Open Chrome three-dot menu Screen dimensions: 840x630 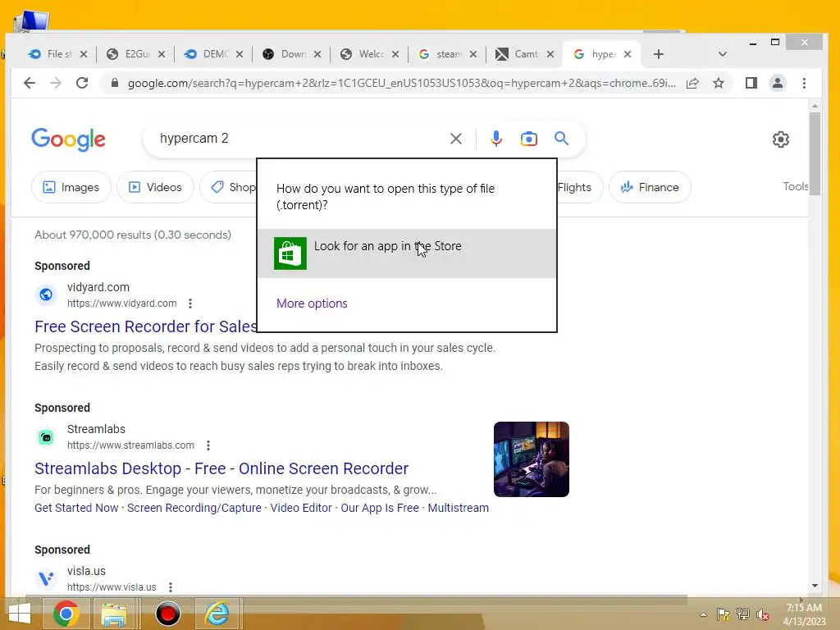click(x=804, y=83)
